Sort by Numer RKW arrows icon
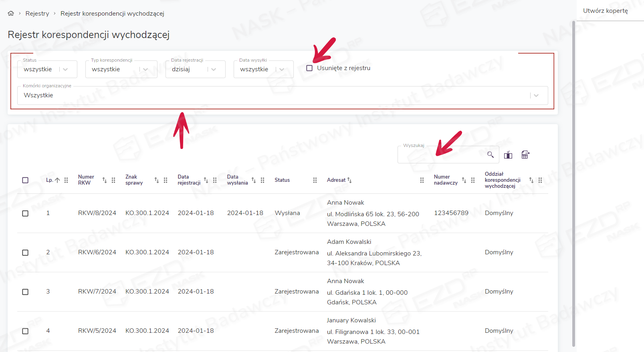 [x=105, y=180]
